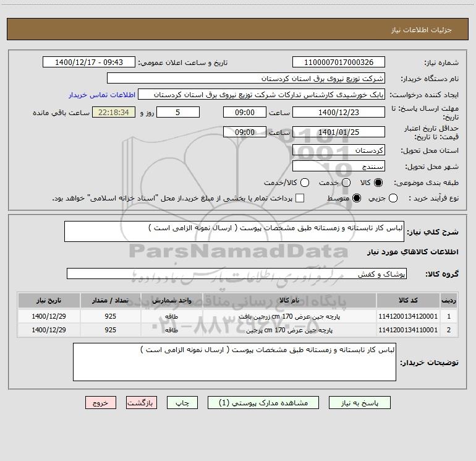Screen dimensions: 476x461
Task: Click the 1401/01/25 validity date field
Action: [339, 132]
